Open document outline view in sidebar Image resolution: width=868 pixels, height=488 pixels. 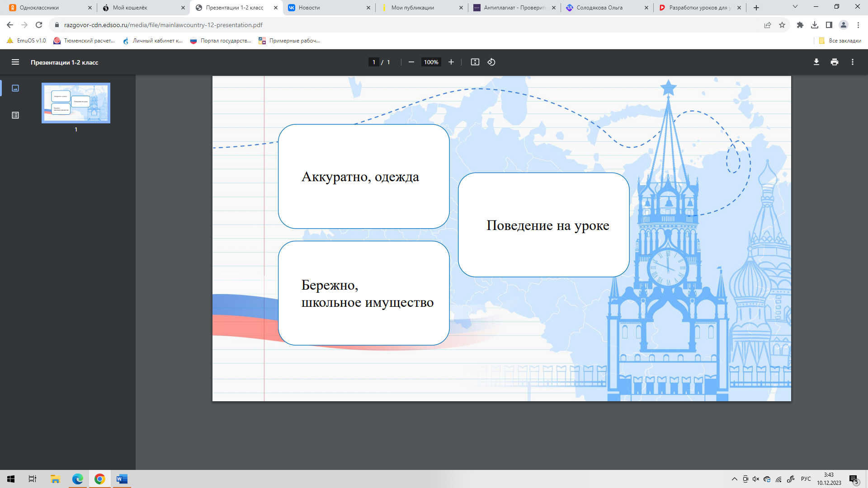pos(15,115)
